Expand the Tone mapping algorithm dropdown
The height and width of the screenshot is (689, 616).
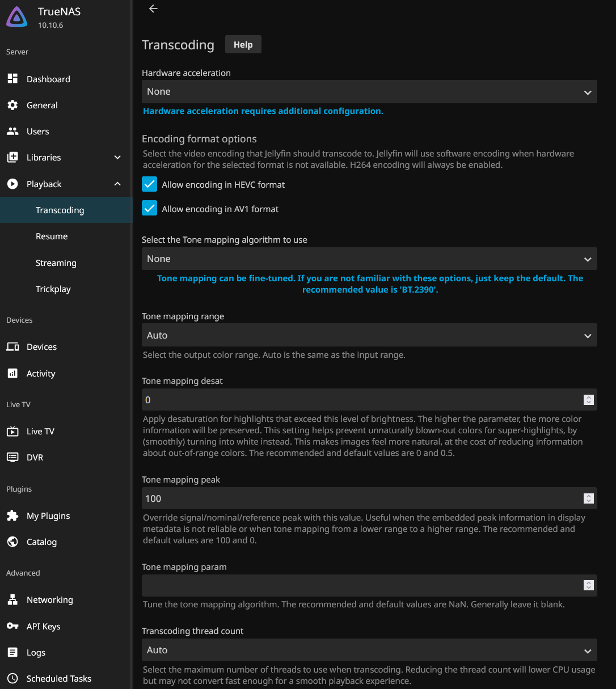pyautogui.click(x=369, y=259)
